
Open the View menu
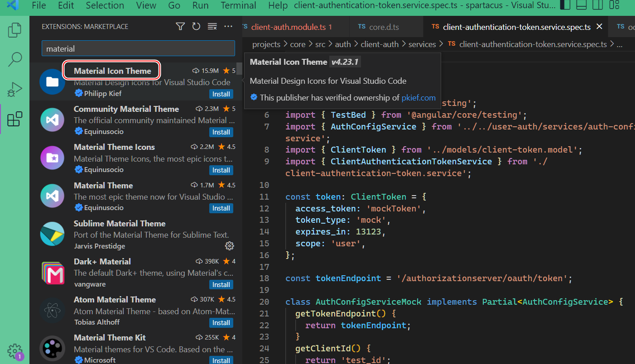[x=146, y=5]
